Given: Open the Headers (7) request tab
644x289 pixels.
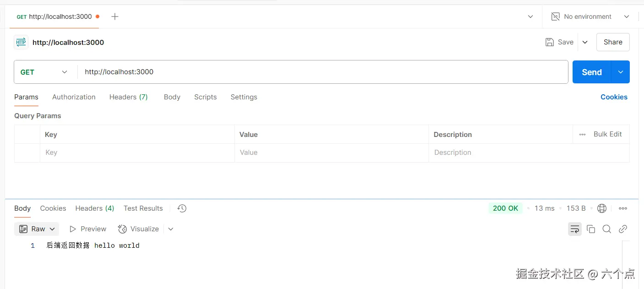Looking at the screenshot, I should point(129,97).
